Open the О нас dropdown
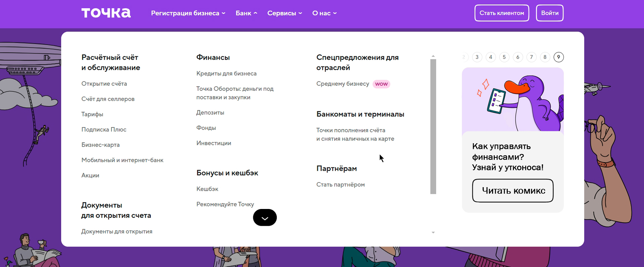 coord(324,13)
